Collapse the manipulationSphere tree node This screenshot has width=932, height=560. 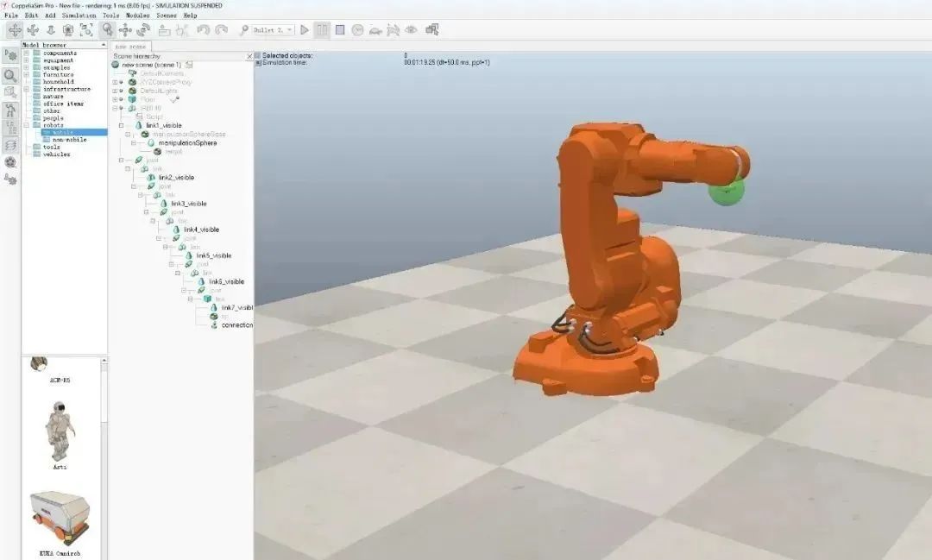[134, 142]
